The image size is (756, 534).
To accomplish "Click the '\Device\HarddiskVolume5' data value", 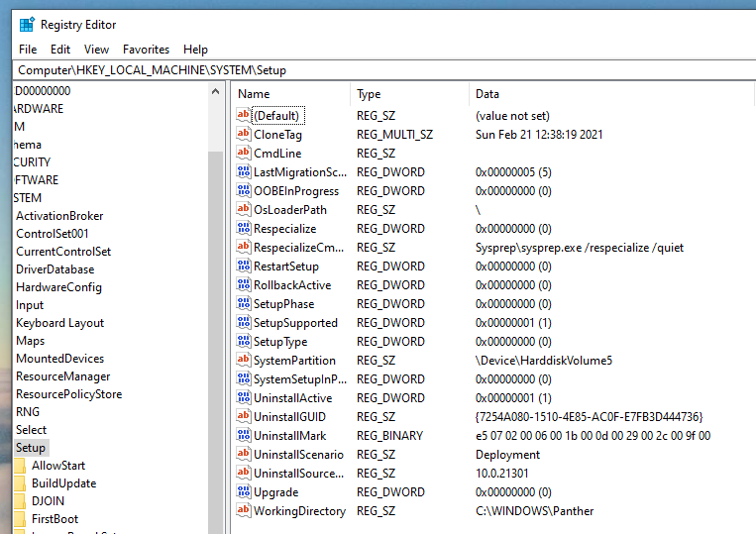I will [x=544, y=361].
